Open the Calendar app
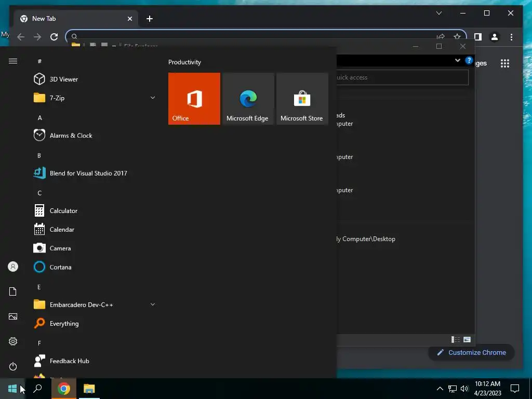532x399 pixels. (x=62, y=229)
